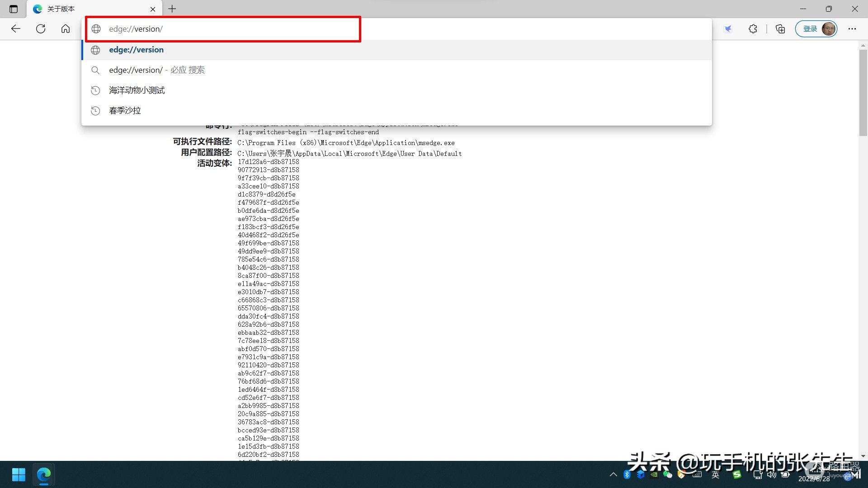Click the variation d1c8379-d8d26f5e
The image size is (868, 488).
tap(267, 194)
